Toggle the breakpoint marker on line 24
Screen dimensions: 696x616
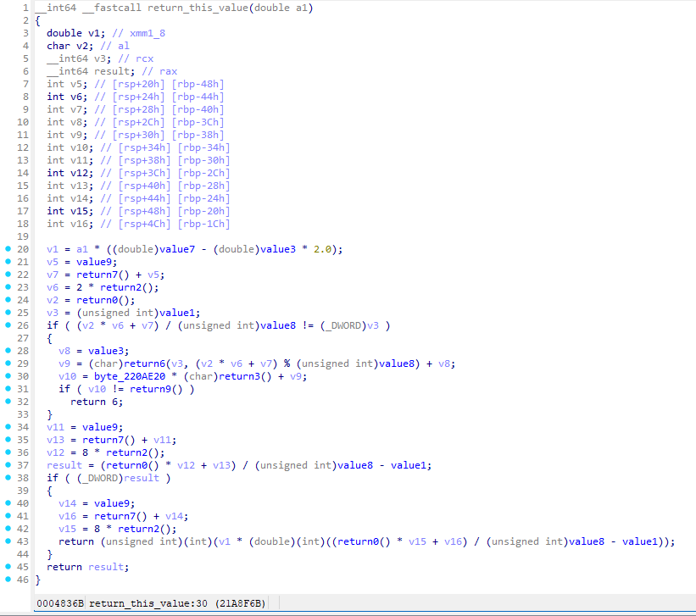click(x=8, y=300)
